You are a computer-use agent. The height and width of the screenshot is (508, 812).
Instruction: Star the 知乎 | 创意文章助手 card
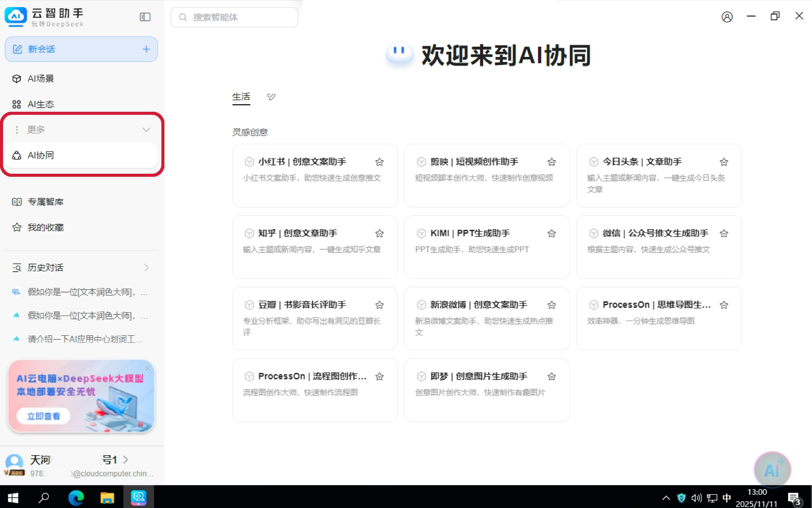[379, 234]
